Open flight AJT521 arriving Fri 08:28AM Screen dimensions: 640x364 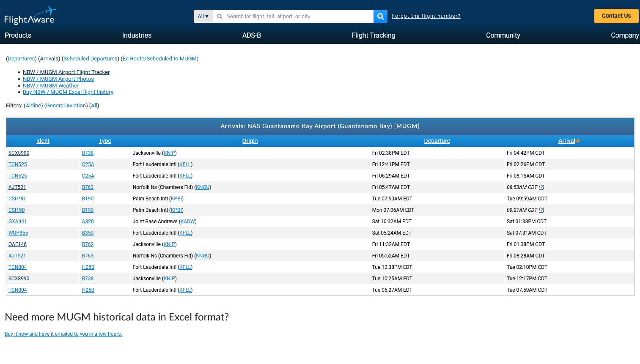tap(17, 256)
